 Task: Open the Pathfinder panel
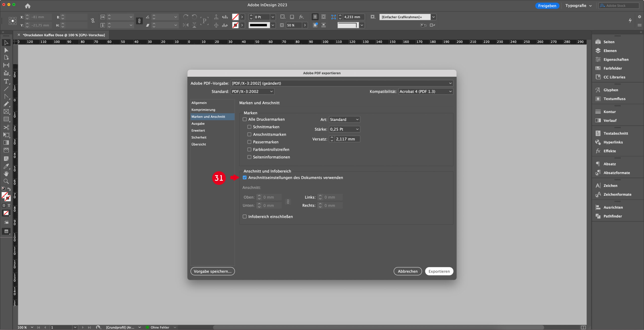click(613, 216)
